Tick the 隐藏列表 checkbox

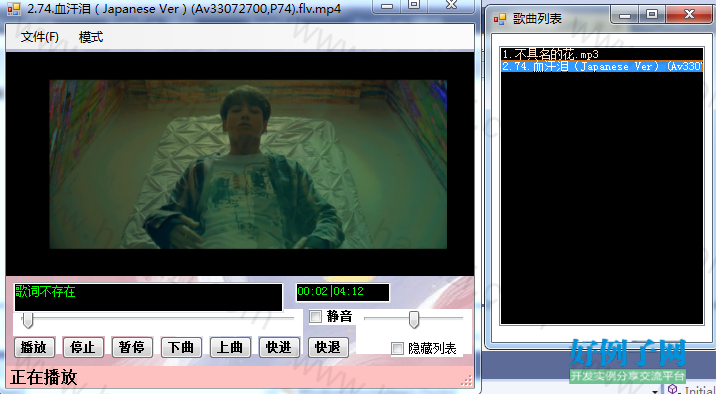point(397,348)
